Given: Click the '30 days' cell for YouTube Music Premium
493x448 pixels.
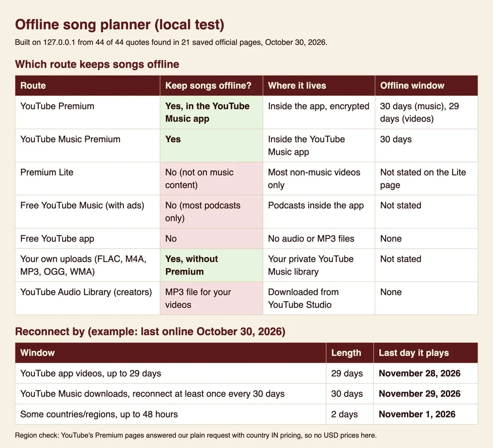Looking at the screenshot, I should click(x=426, y=145).
